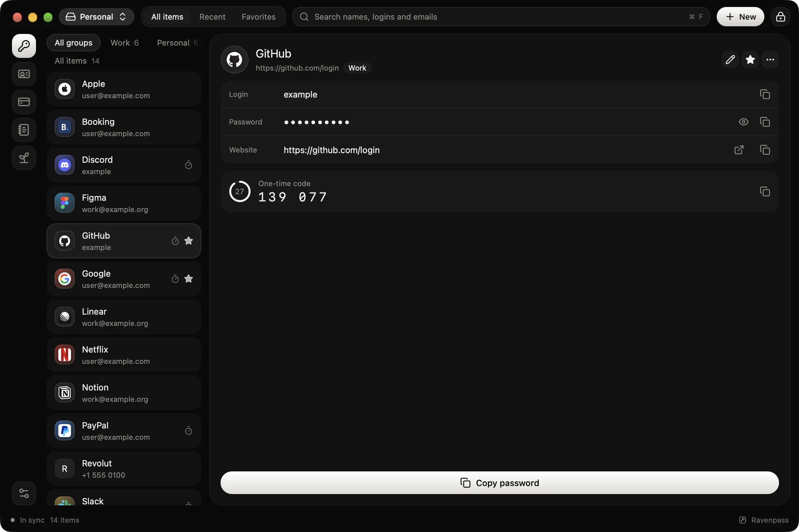Select the Apple login entry
This screenshot has width=799, height=532.
tap(124, 89)
